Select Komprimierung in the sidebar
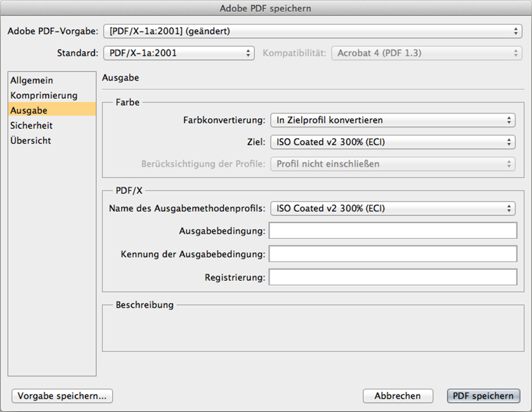 pos(52,95)
